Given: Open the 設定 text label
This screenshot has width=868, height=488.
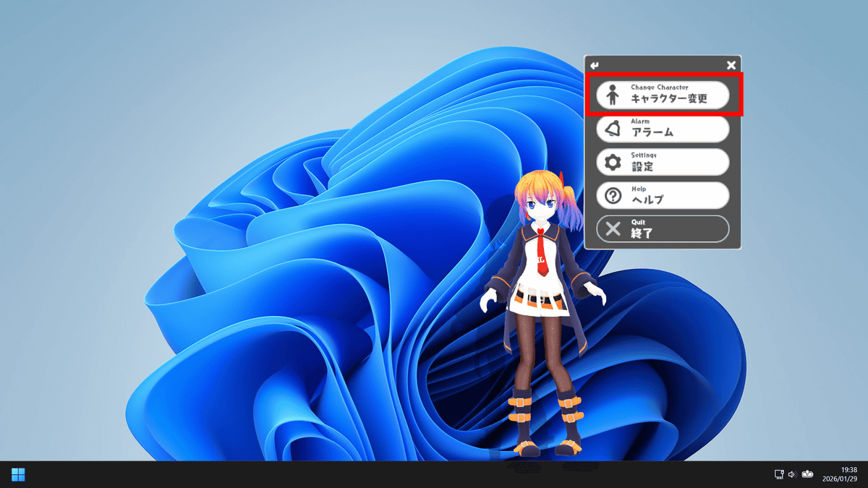Looking at the screenshot, I should (642, 166).
